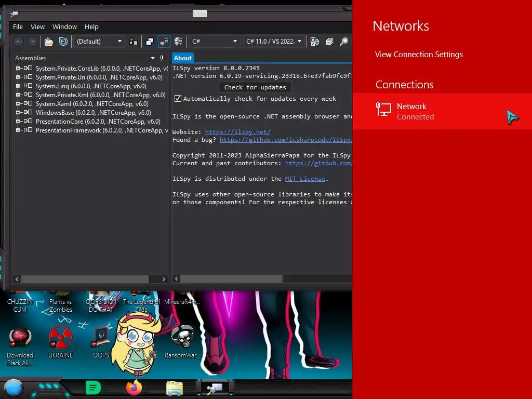
Task: Open Search with the magnifier icon
Action: click(x=344, y=42)
